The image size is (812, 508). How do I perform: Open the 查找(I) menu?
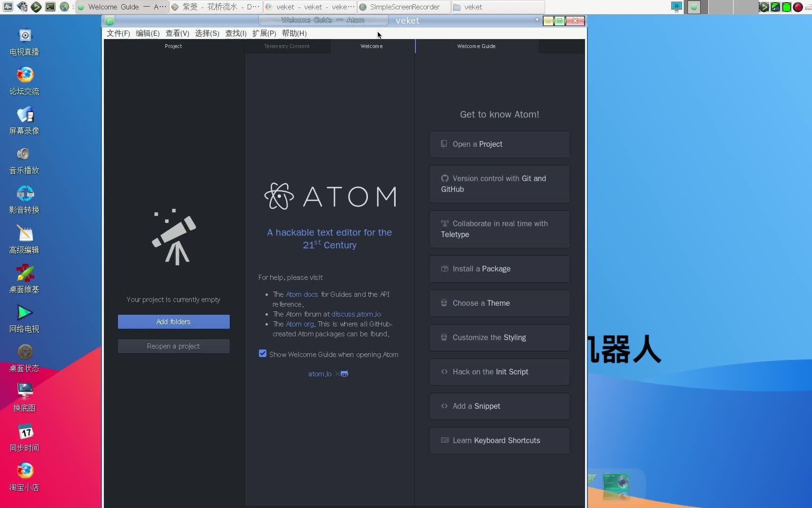(236, 33)
